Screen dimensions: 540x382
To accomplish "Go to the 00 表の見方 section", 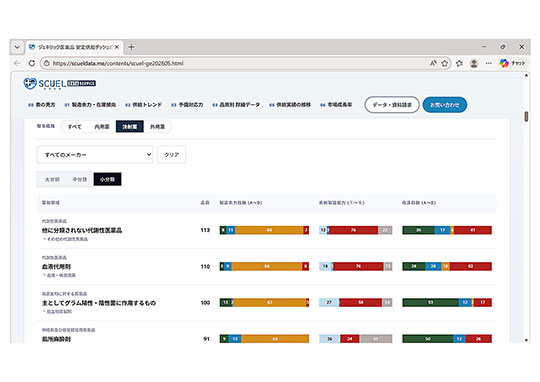I will click(42, 104).
